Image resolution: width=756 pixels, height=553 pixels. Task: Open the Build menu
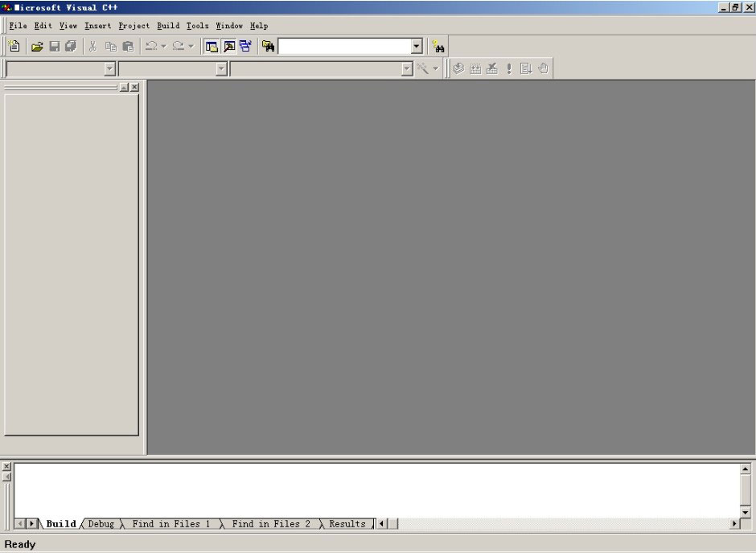click(x=168, y=26)
